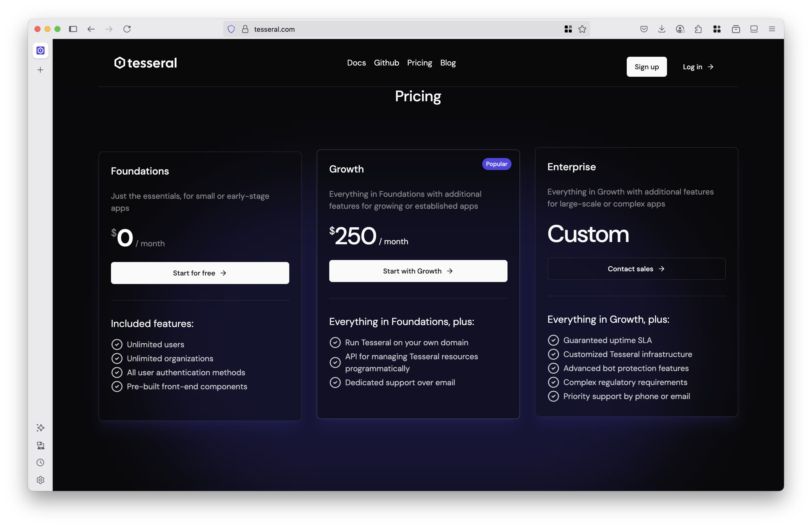Open the Downloads panel
The image size is (812, 528).
click(x=661, y=29)
